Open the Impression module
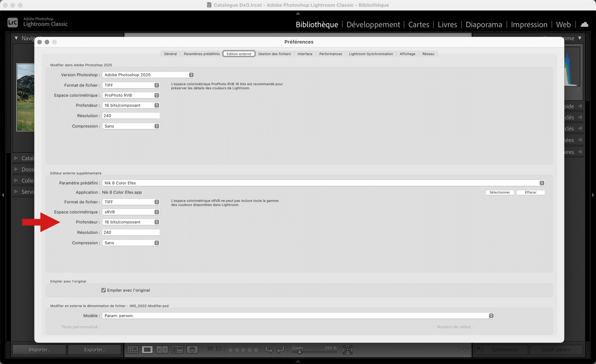Viewport: 596px width, 364px height. coord(529,24)
